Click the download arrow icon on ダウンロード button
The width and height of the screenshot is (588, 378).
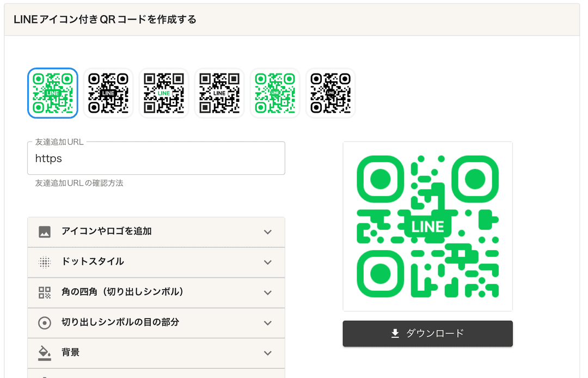point(393,333)
